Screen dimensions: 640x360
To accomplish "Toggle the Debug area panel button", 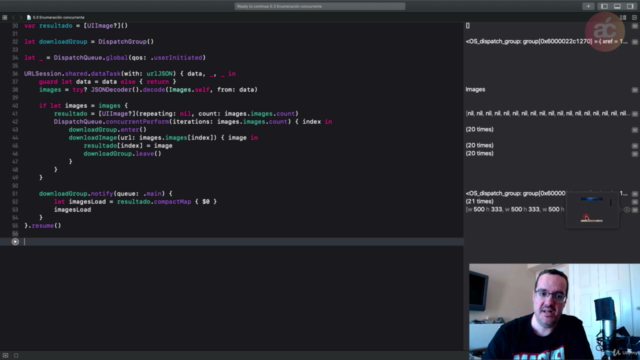I will point(617,6).
